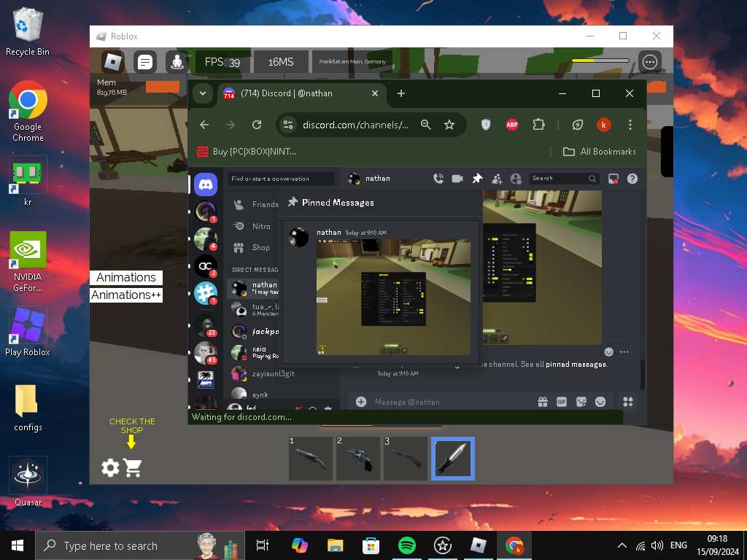This screenshot has width=747, height=560.
Task: Open the Discord inbox icon
Action: tap(613, 179)
